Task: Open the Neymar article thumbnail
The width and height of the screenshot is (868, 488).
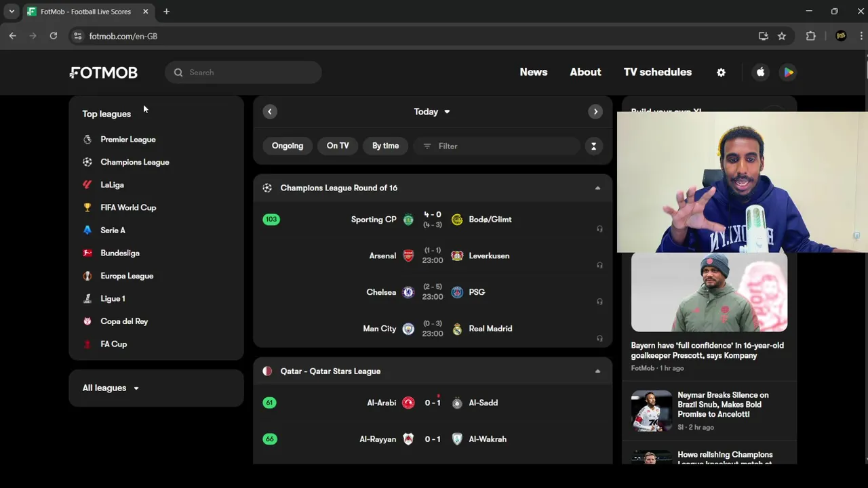Action: [652, 411]
